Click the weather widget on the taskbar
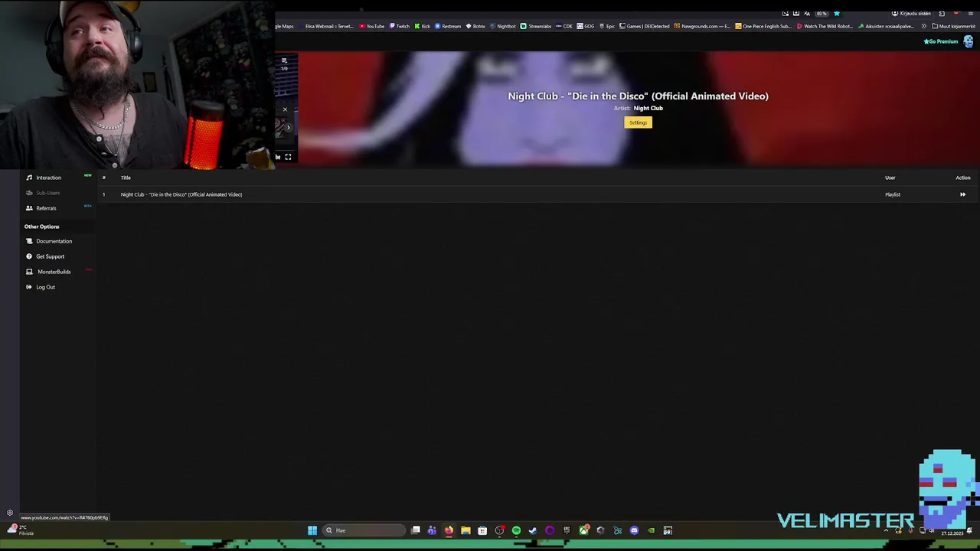Screen dimensions: 980x551 [21, 530]
